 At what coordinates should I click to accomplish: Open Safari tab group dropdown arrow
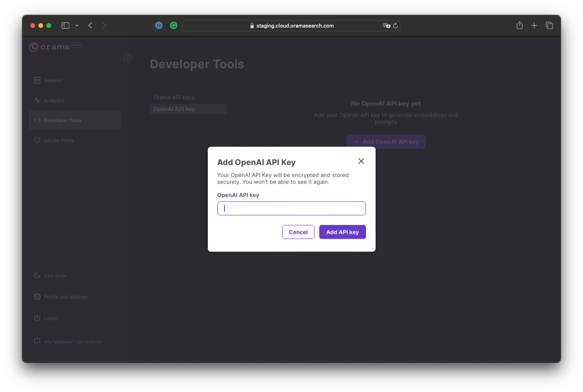(x=77, y=26)
